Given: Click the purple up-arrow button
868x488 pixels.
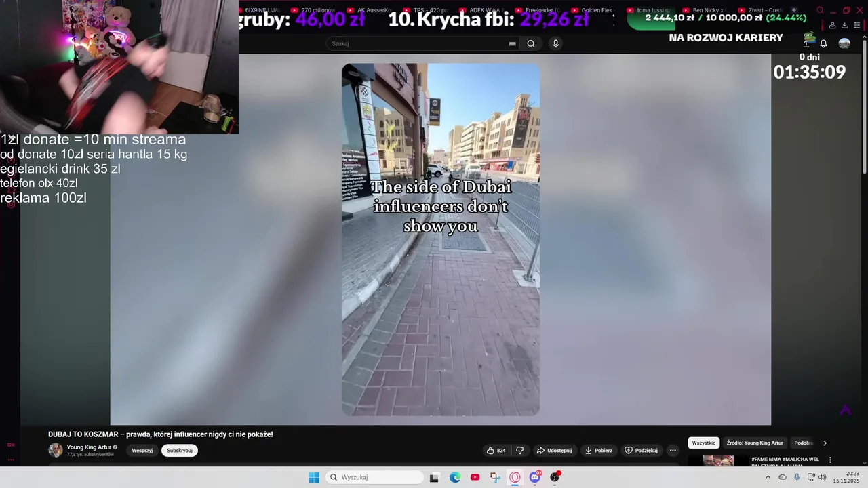Looking at the screenshot, I should click(845, 410).
